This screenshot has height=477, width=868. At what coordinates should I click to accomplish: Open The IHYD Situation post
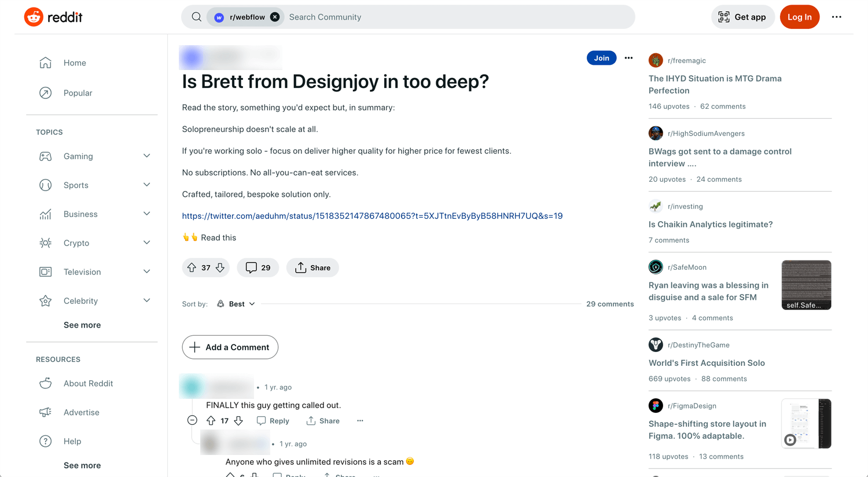[715, 85]
